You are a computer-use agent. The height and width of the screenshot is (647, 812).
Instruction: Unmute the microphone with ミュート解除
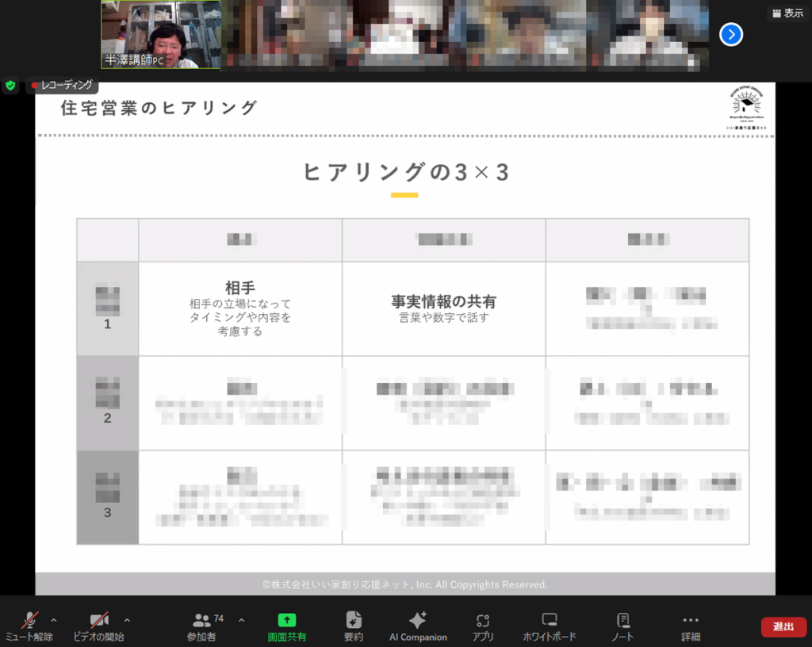29,625
